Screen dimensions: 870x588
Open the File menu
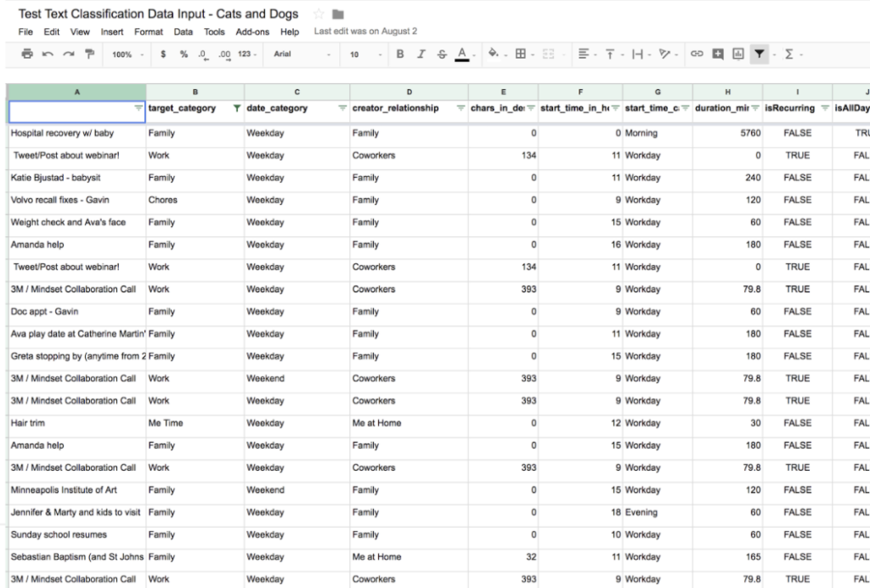pyautogui.click(x=25, y=31)
